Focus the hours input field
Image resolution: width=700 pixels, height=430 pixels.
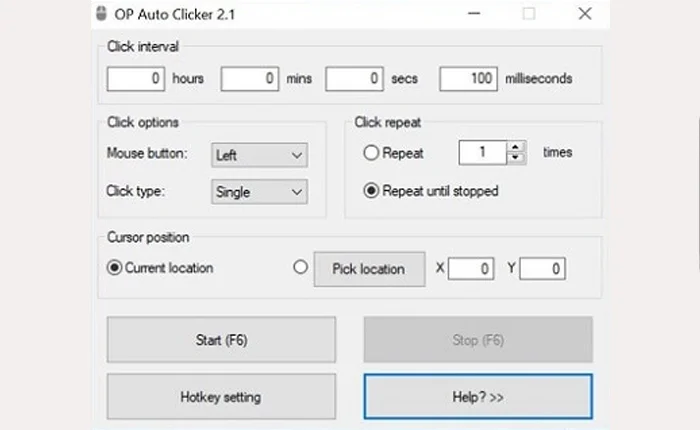point(136,78)
